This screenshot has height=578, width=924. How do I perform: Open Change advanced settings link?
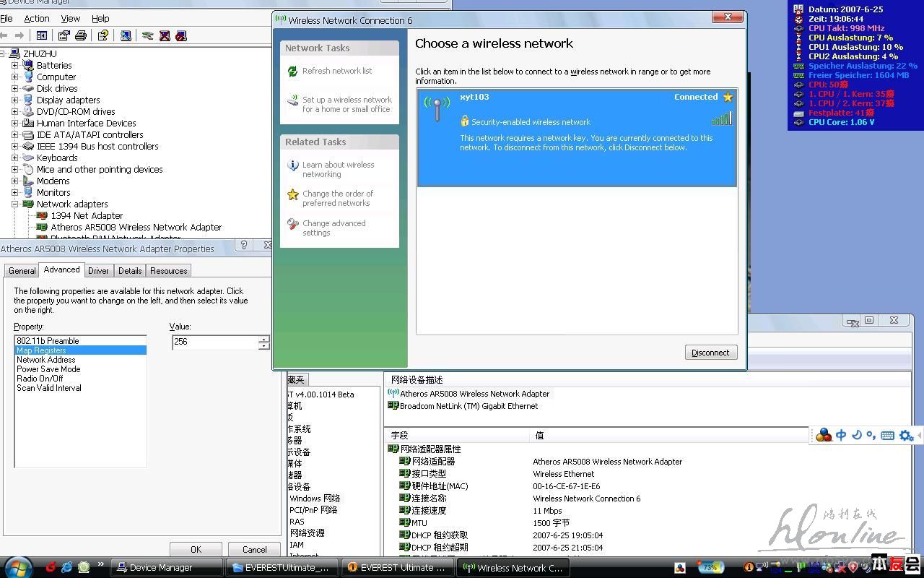[x=334, y=228]
